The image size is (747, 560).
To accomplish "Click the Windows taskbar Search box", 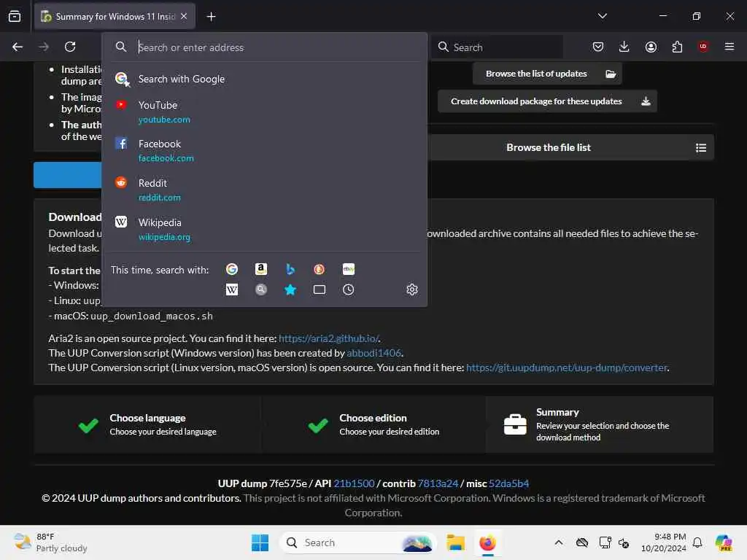I will pyautogui.click(x=357, y=542).
